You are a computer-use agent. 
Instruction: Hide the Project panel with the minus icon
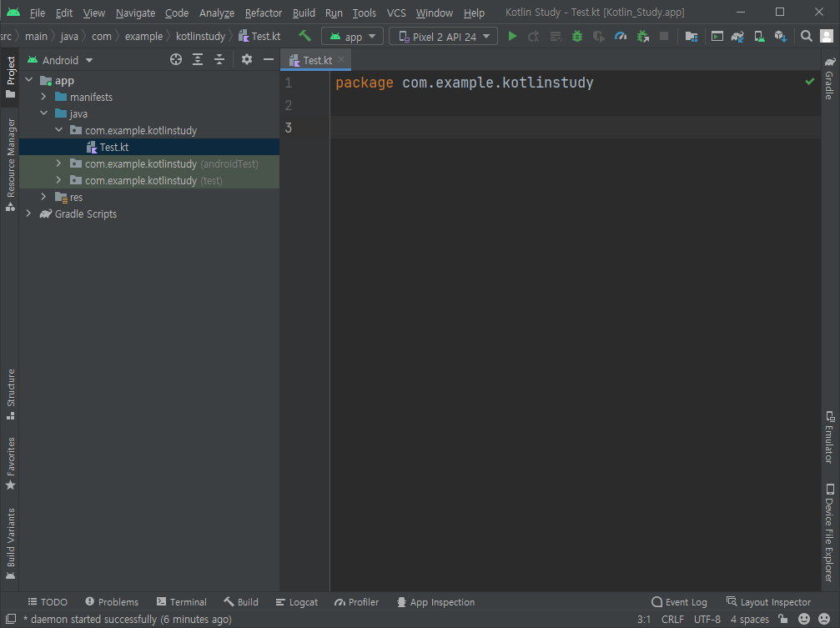pos(269,59)
